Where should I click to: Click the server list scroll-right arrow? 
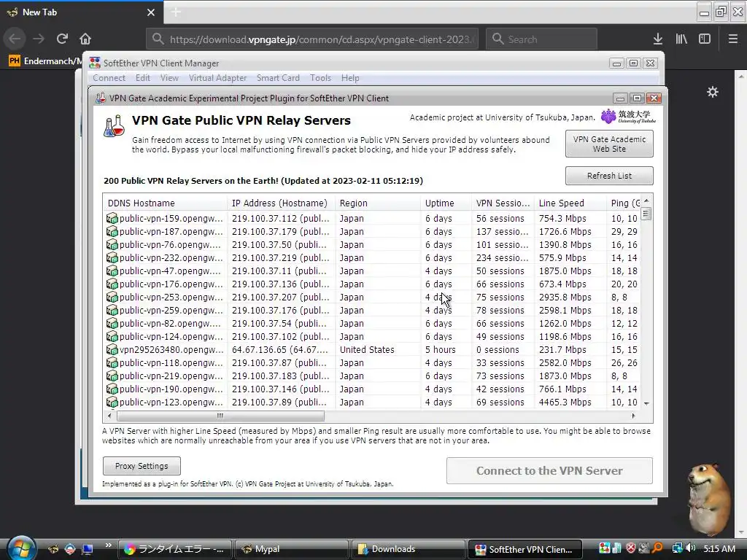pyautogui.click(x=633, y=416)
